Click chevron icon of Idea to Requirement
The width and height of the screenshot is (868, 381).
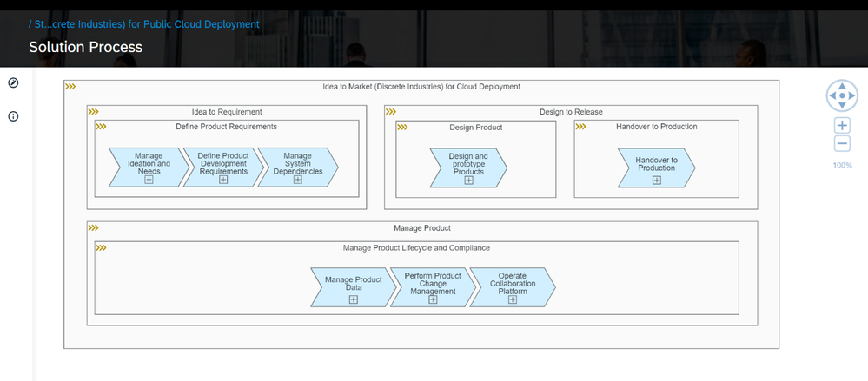(x=94, y=112)
